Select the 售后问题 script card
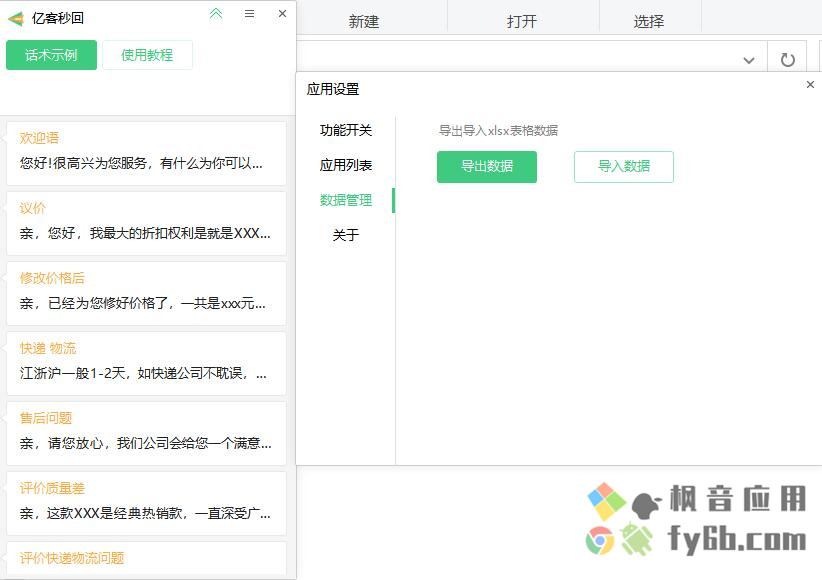 click(x=146, y=433)
